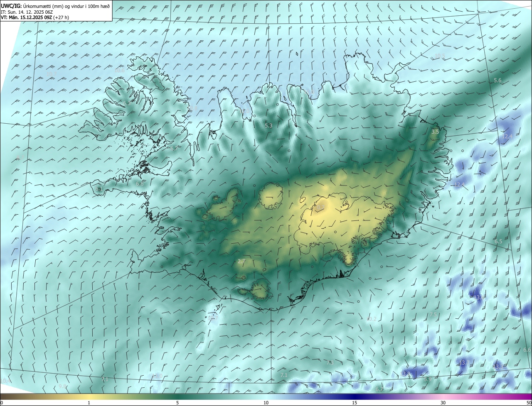The height and width of the screenshot is (406, 532).
Task: Click the '10.5' value label on the map
Action: point(440,56)
